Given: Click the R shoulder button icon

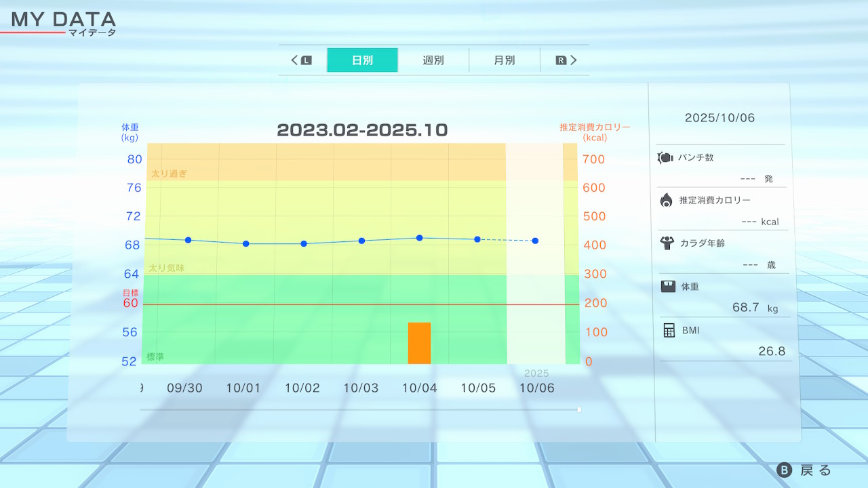Looking at the screenshot, I should coord(561,60).
